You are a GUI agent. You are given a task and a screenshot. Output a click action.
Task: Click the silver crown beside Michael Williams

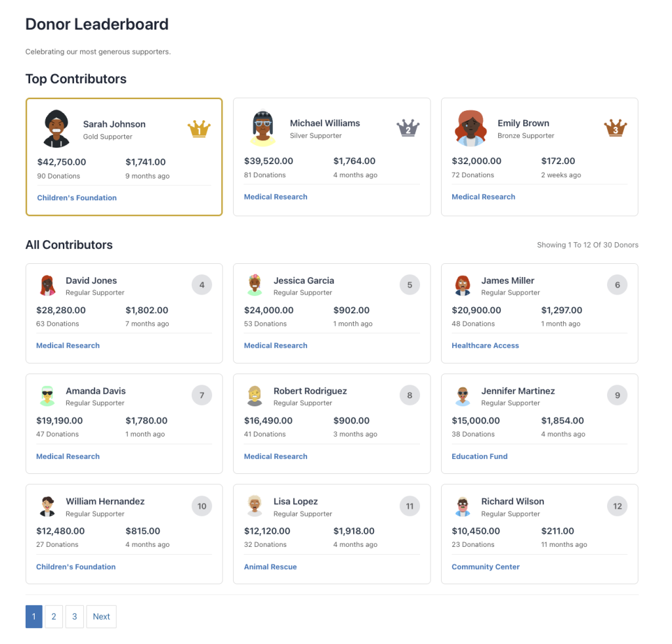[x=409, y=129]
